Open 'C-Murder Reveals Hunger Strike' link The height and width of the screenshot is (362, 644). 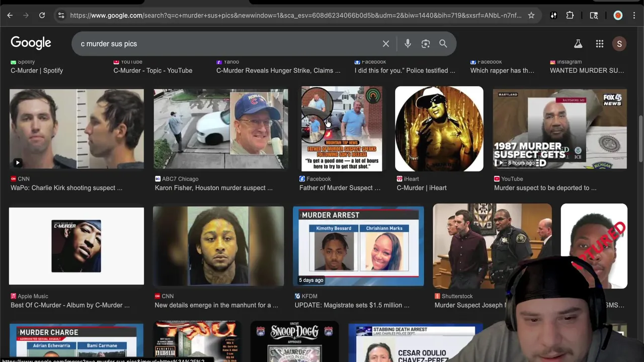(278, 70)
